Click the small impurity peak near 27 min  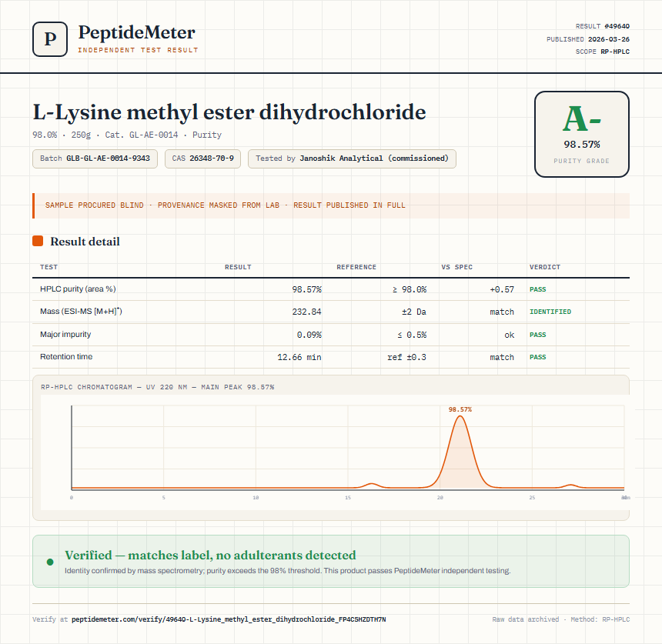(571, 486)
